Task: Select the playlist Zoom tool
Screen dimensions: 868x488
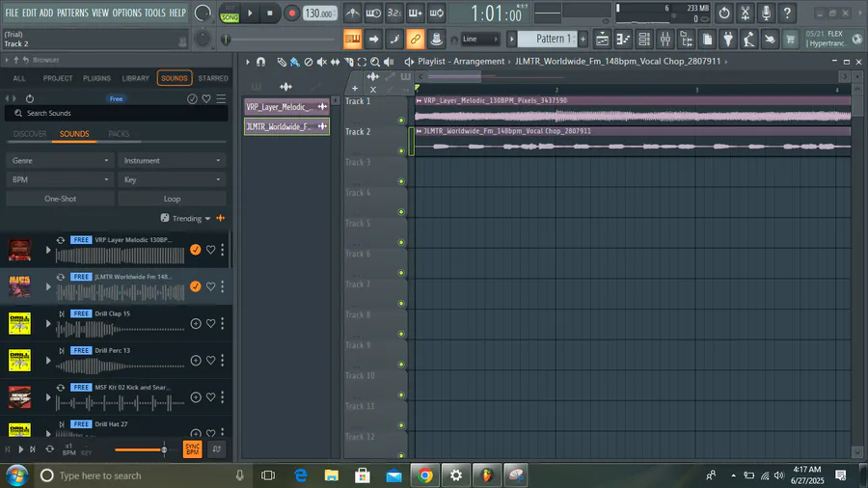Action: coord(375,62)
